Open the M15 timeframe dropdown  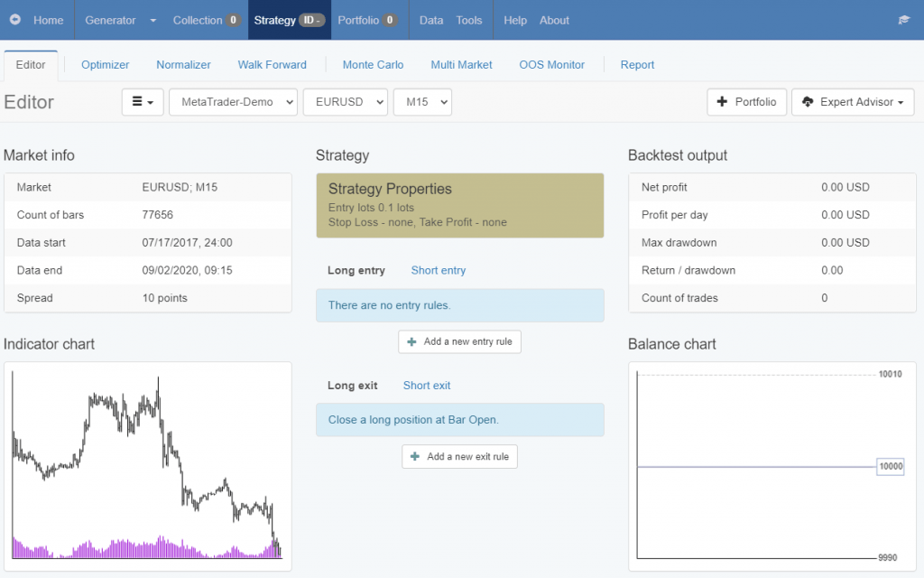pos(422,102)
